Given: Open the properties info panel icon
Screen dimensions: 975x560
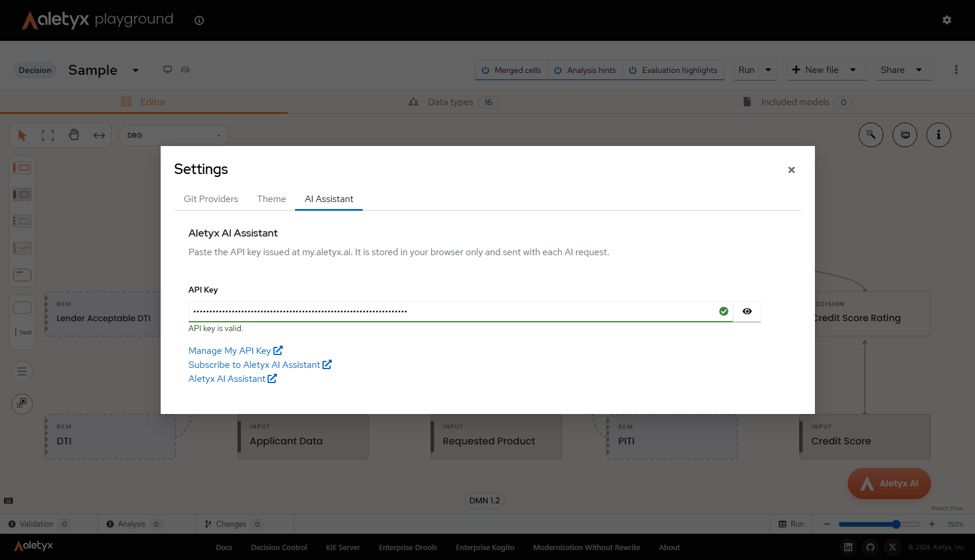Looking at the screenshot, I should tap(939, 135).
